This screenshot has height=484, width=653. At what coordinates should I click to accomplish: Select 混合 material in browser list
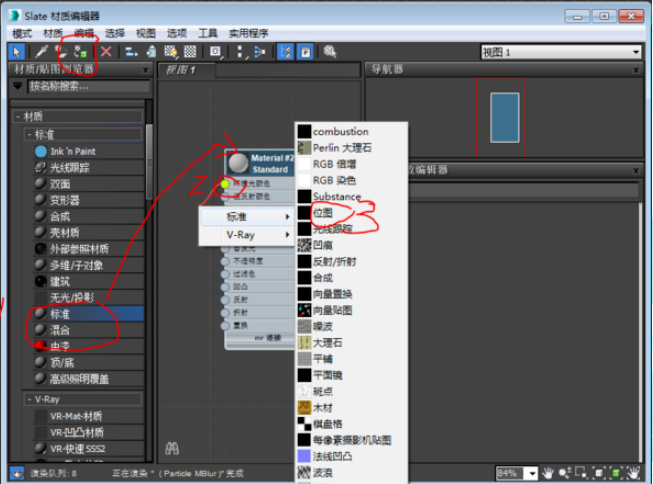tap(88, 330)
